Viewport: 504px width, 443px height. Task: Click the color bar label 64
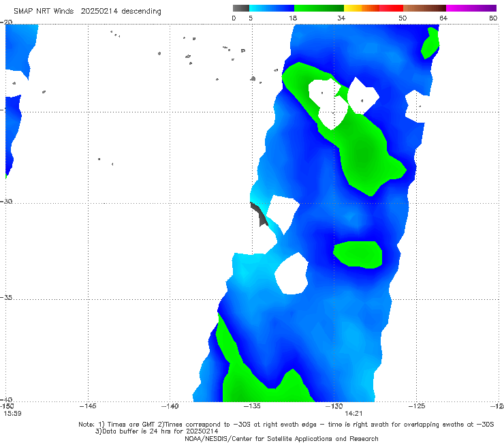point(443,18)
